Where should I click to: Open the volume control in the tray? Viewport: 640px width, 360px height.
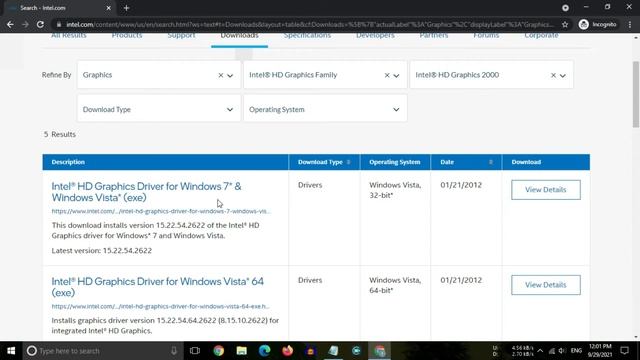pyautogui.click(x=562, y=351)
